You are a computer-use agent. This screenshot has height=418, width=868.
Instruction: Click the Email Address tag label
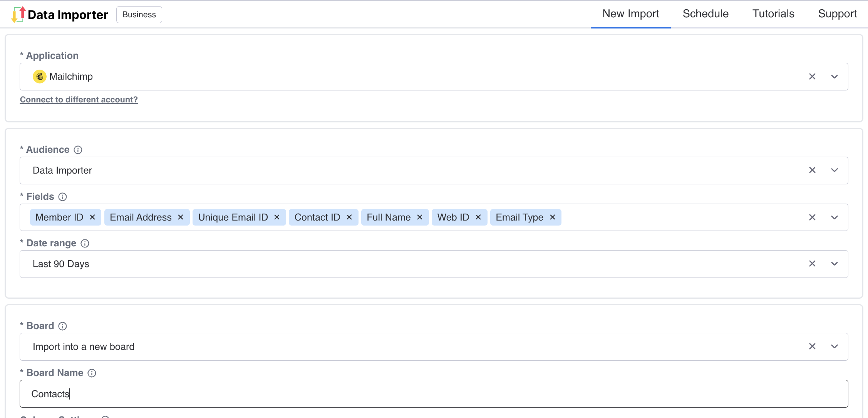point(141,217)
